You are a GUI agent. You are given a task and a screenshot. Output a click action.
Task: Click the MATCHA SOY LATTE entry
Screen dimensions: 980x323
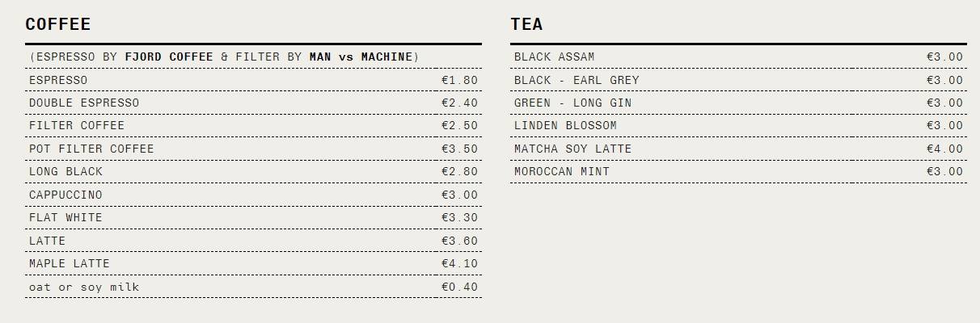tap(738, 149)
